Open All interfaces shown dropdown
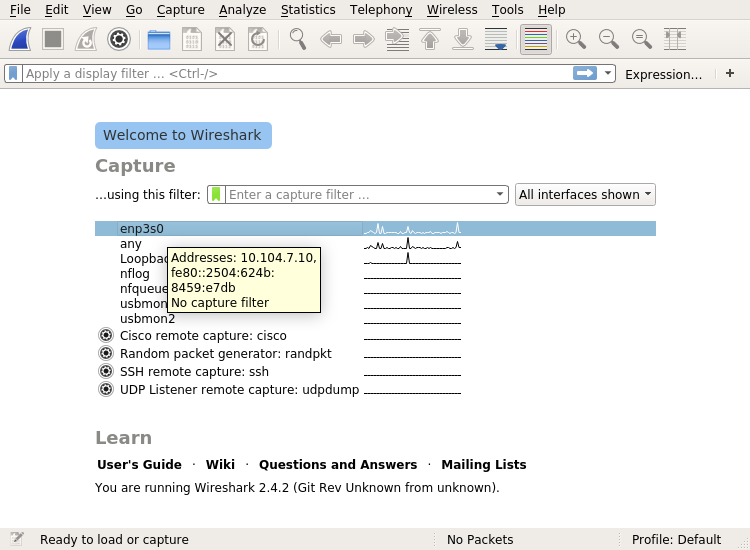The width and height of the screenshot is (750, 550). click(585, 195)
